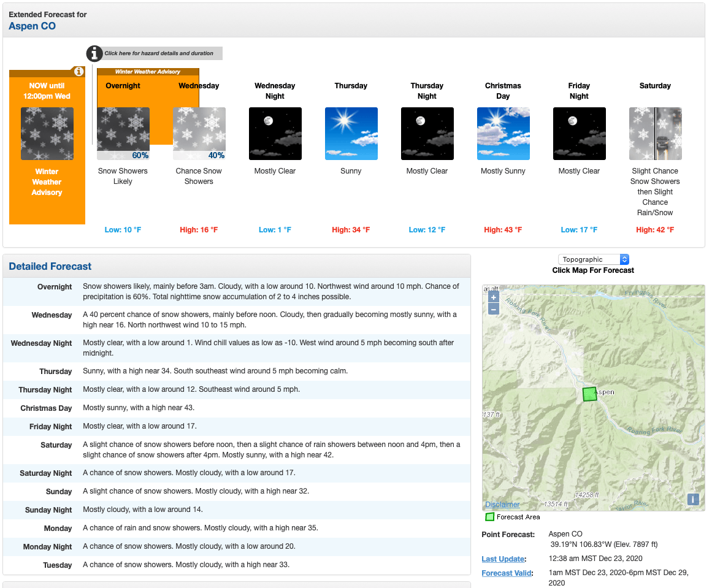This screenshot has height=588, width=712.
Task: Click the coordinates '39.19°N 106.83°W' text
Action: click(581, 544)
